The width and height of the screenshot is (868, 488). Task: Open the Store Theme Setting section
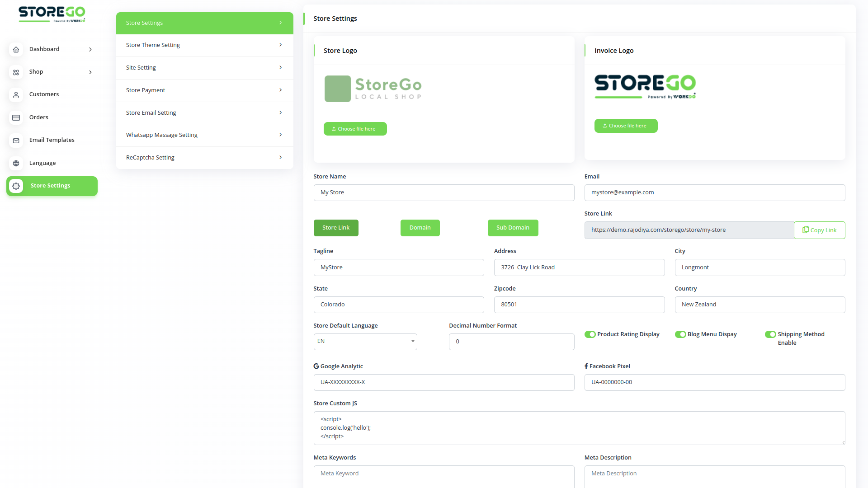pyautogui.click(x=204, y=45)
